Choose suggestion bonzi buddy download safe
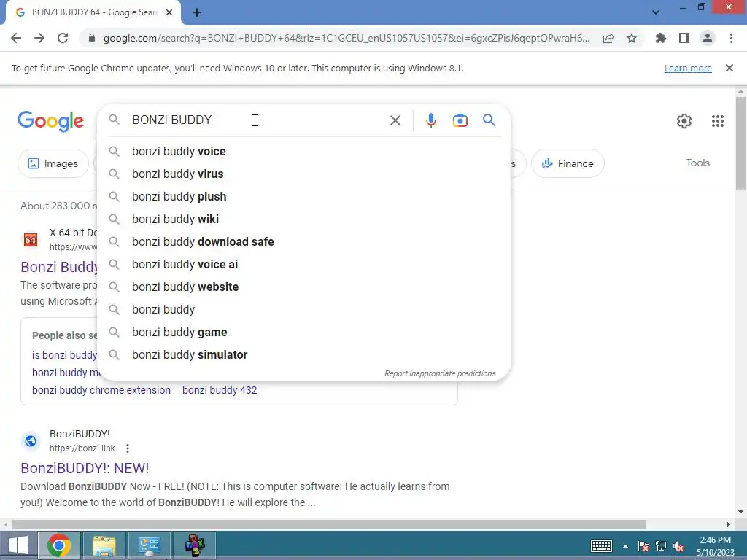Image resolution: width=747 pixels, height=560 pixels. [304, 242]
